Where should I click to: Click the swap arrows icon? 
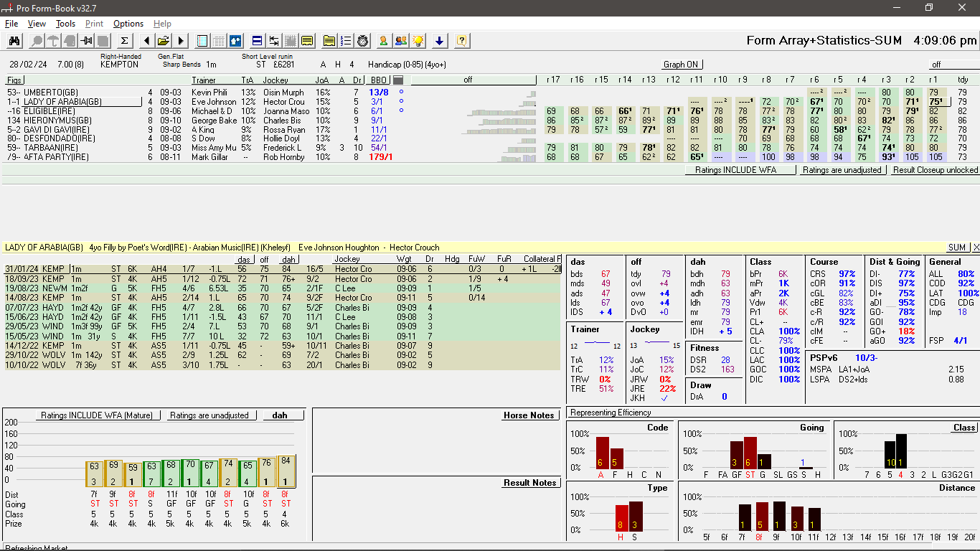click(x=274, y=41)
